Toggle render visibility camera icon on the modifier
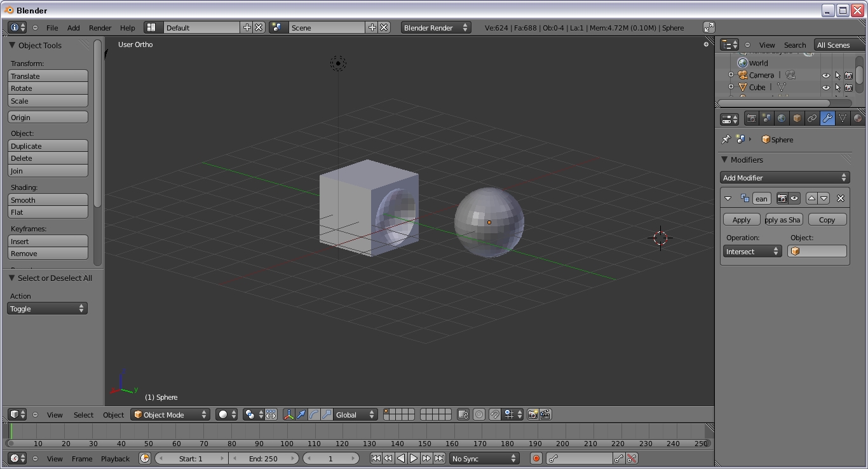 coord(782,198)
